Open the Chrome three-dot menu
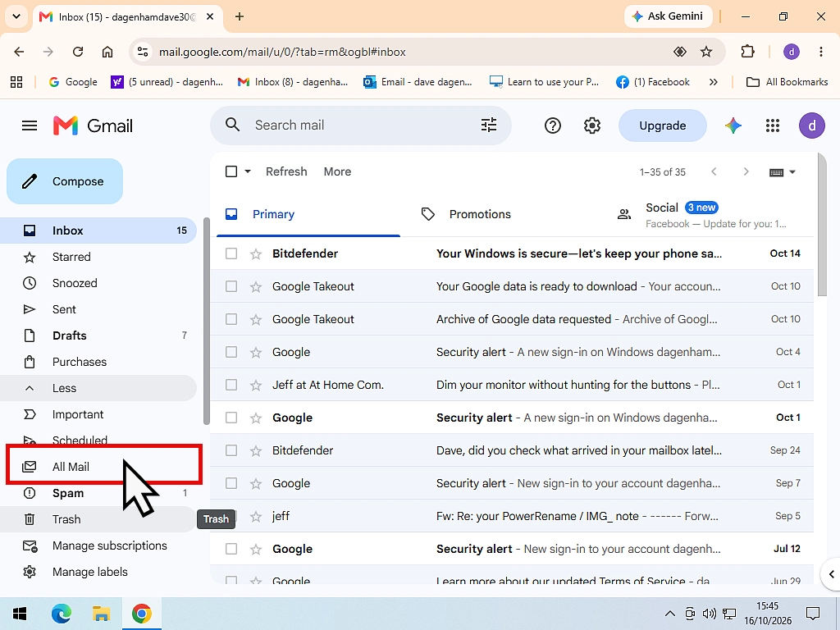 820,52
